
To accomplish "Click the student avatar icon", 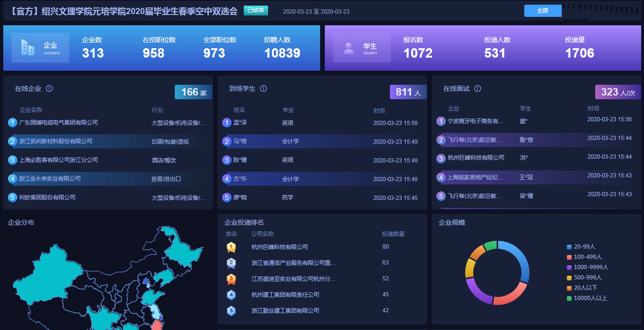I will [x=349, y=48].
